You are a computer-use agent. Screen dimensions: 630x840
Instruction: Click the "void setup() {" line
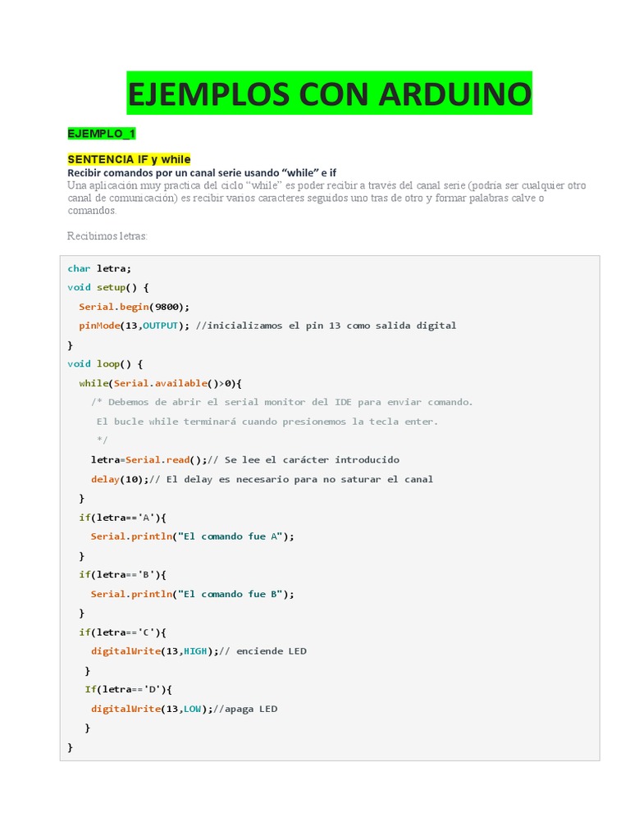(108, 287)
